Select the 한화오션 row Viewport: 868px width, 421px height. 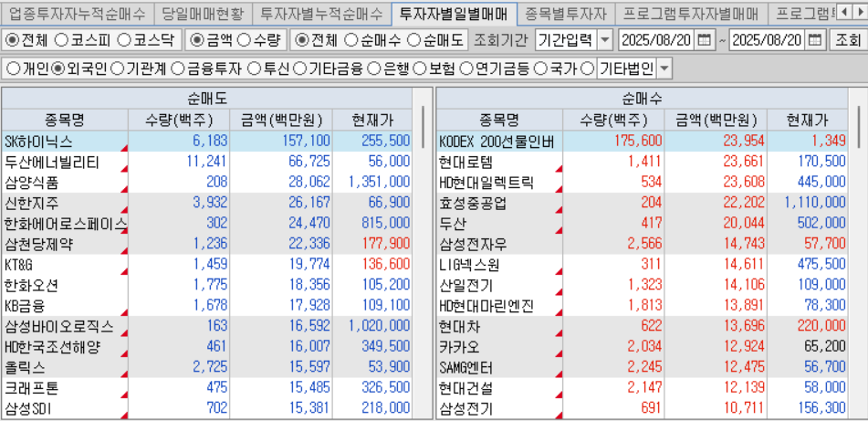tap(207, 285)
